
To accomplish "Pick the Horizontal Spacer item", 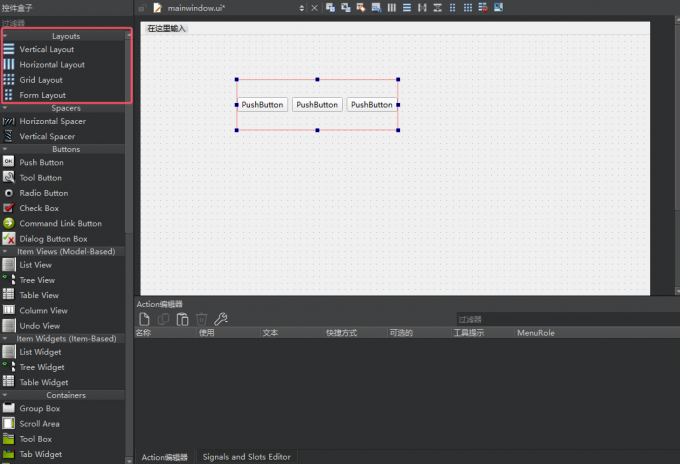I will 52,121.
